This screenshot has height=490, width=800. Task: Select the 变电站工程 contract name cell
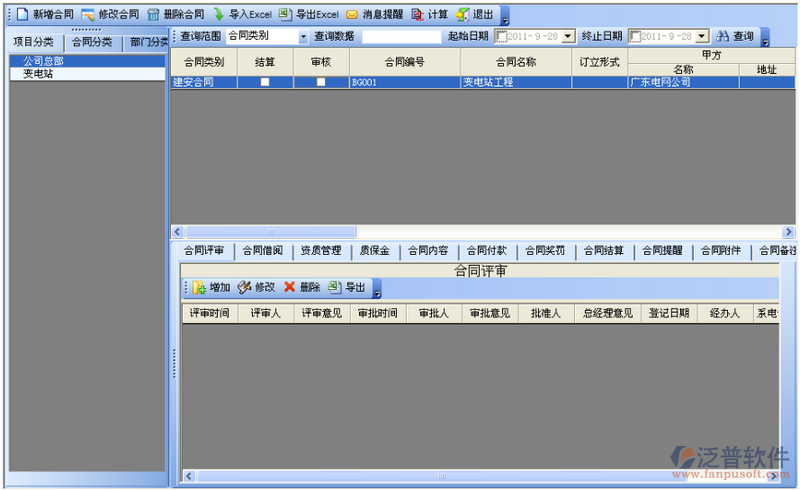coord(516,82)
